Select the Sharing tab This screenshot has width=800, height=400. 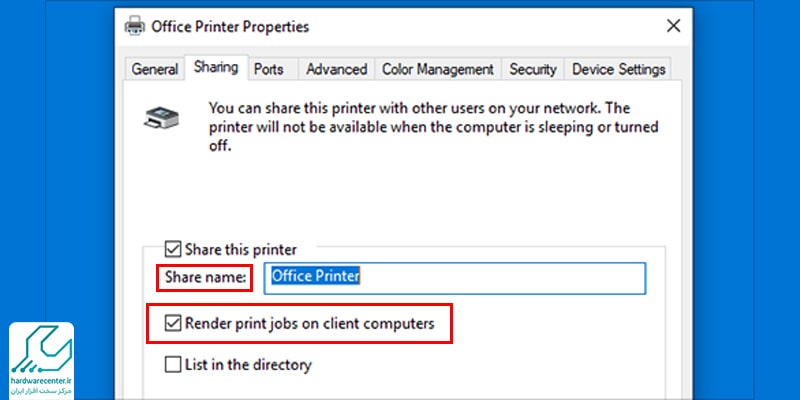click(216, 67)
